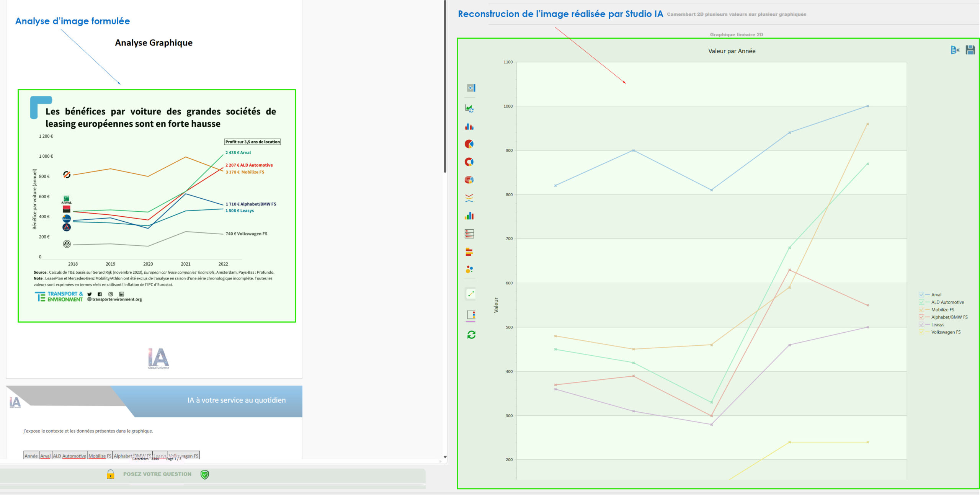Toggle the Alphabet/BMW FS series checkbox

click(x=921, y=317)
